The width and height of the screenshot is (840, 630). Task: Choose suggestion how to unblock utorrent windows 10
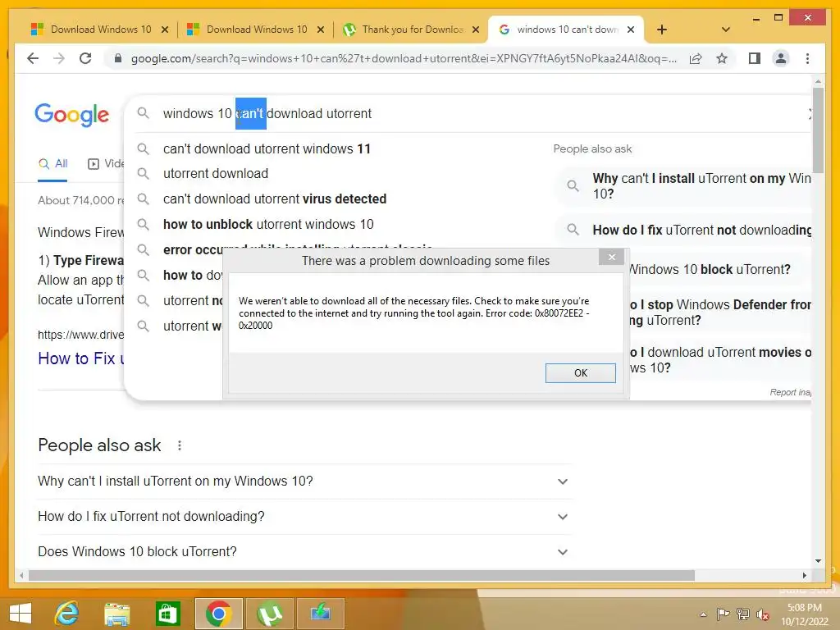coord(268,224)
